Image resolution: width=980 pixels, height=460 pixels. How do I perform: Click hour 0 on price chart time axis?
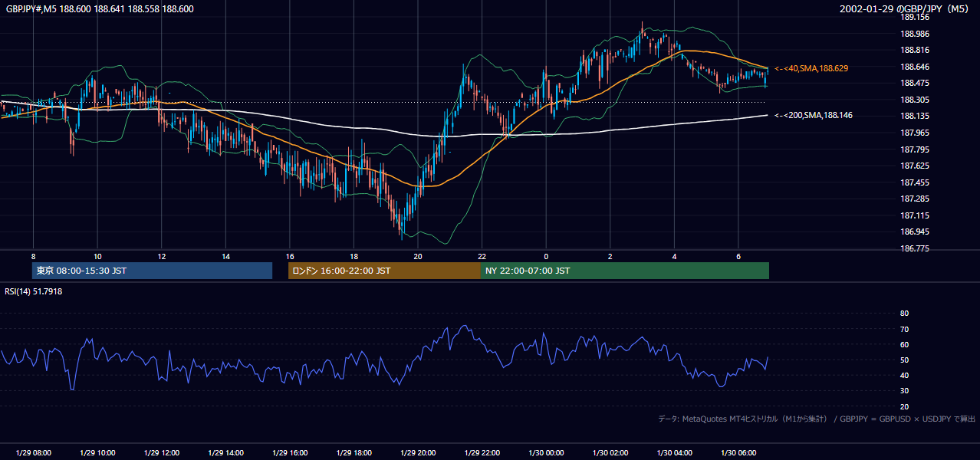pos(546,256)
